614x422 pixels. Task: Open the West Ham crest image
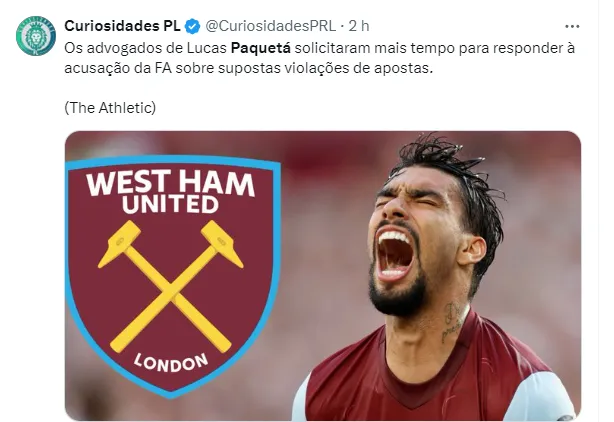click(x=173, y=276)
